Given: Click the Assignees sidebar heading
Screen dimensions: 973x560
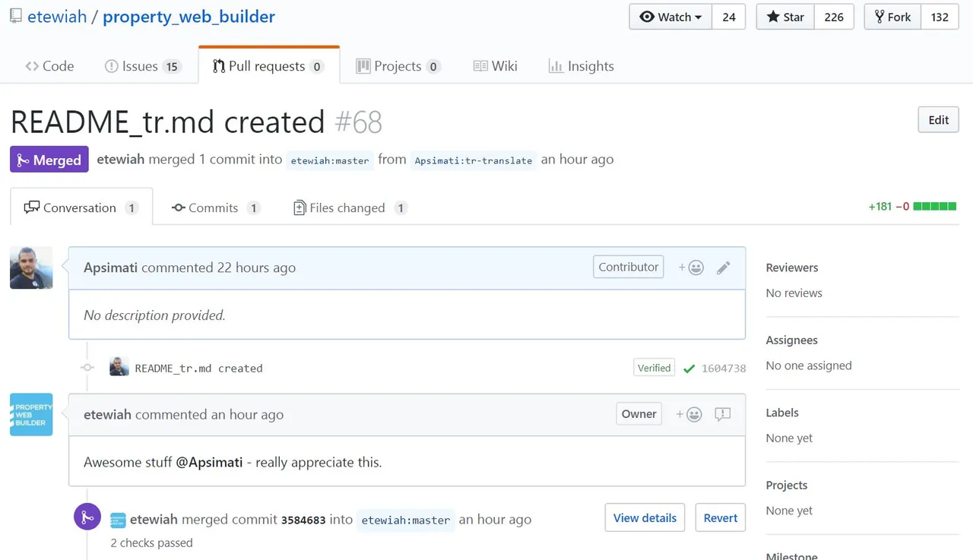Looking at the screenshot, I should pos(792,340).
